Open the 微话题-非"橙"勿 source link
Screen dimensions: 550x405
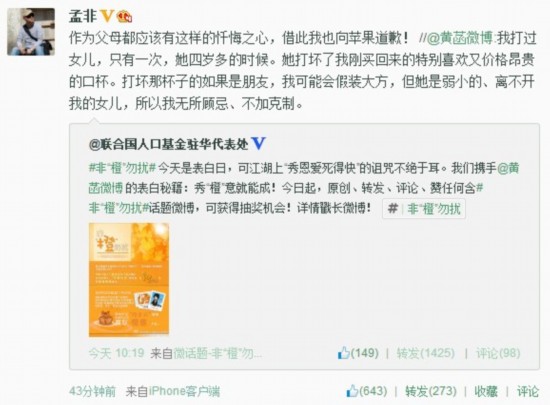coord(217,353)
